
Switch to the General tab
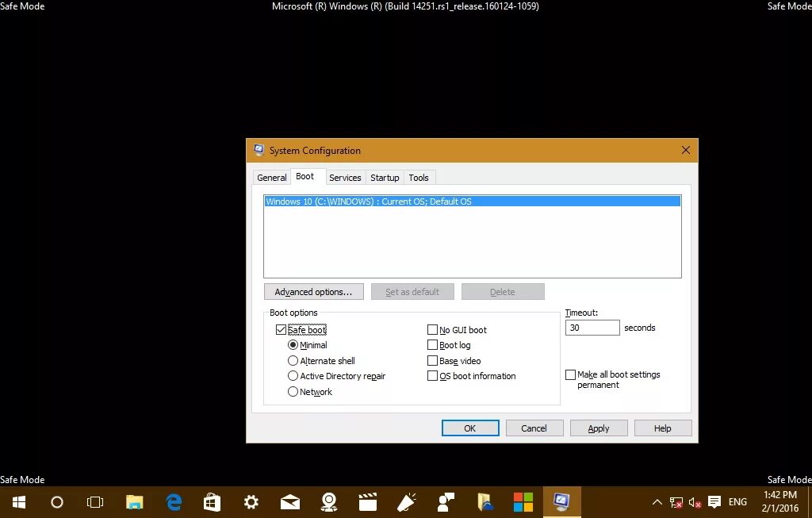pyautogui.click(x=272, y=178)
